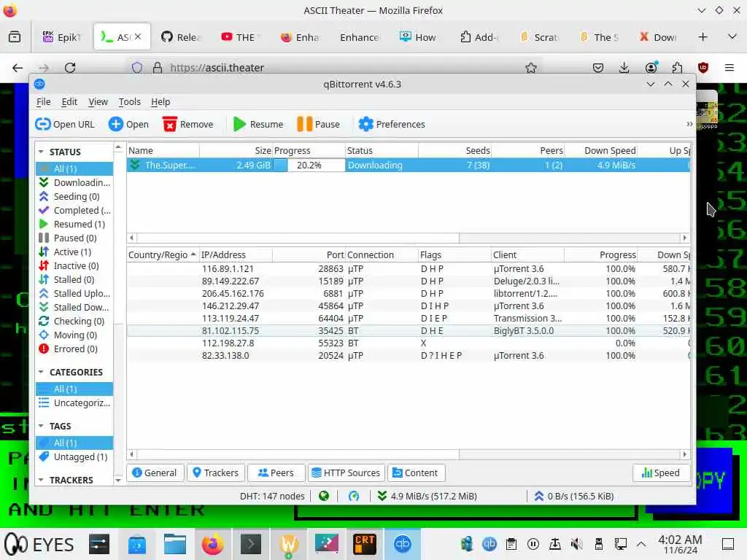This screenshot has height=560, width=747.
Task: Open the Help menu
Action: click(x=160, y=101)
